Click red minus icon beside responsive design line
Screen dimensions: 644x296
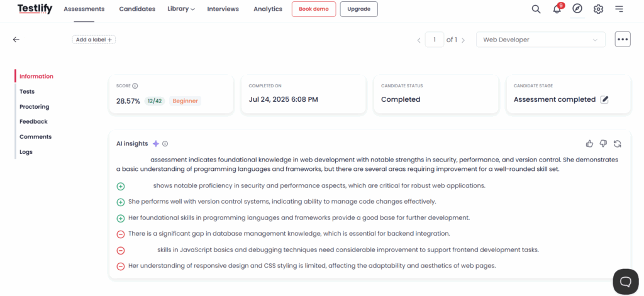tap(120, 266)
